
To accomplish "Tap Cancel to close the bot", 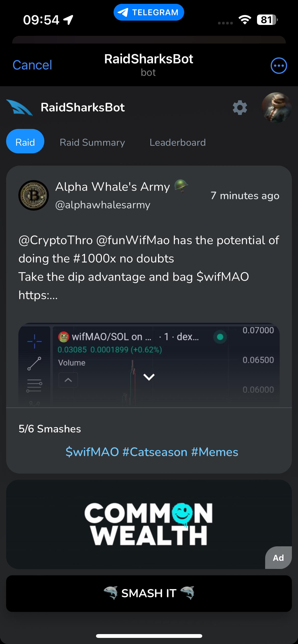I will click(32, 65).
